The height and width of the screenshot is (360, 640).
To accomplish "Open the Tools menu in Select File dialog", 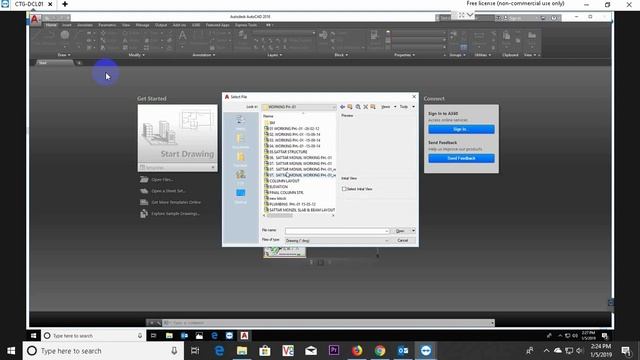I will [x=407, y=107].
